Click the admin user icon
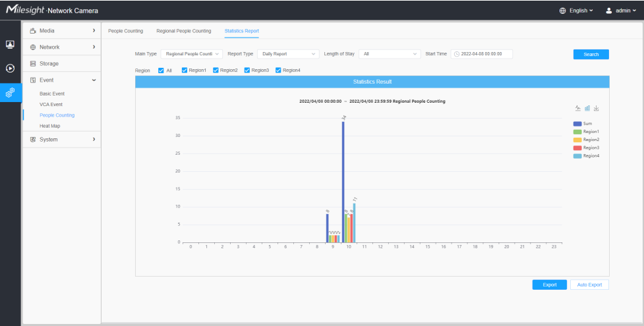 click(609, 11)
